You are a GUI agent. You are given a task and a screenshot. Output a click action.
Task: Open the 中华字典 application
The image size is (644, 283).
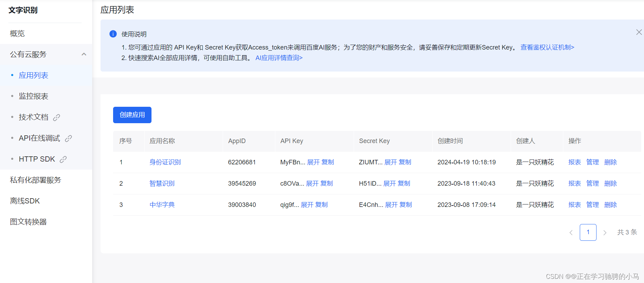click(x=162, y=205)
